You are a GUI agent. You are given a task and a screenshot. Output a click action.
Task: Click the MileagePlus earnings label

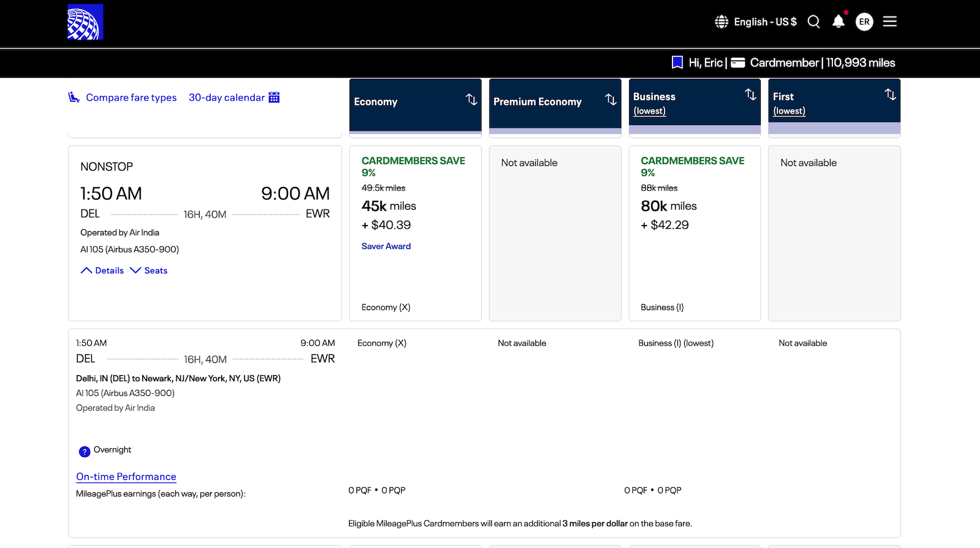tap(160, 494)
